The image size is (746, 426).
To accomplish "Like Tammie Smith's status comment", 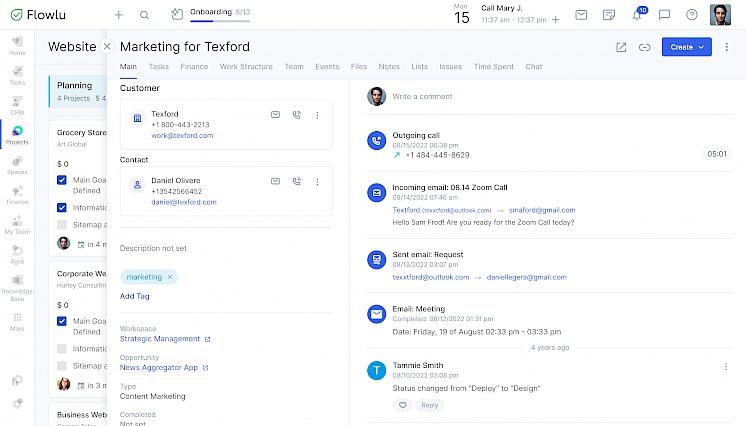I will click(x=402, y=405).
